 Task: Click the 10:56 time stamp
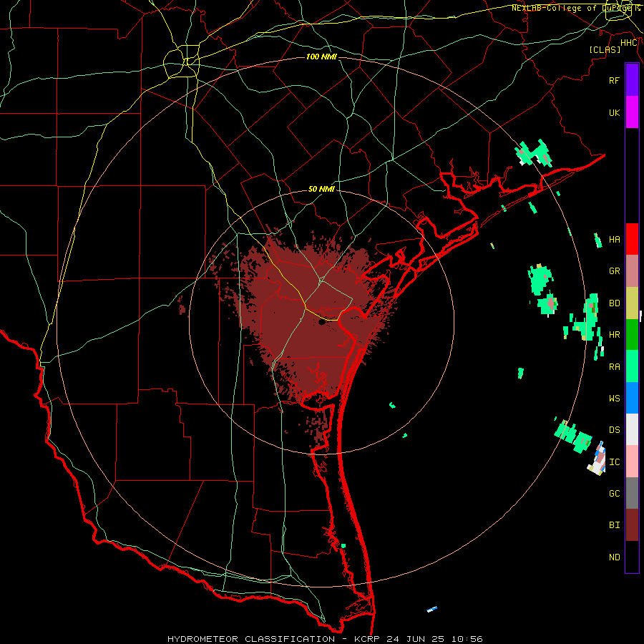coord(467,639)
